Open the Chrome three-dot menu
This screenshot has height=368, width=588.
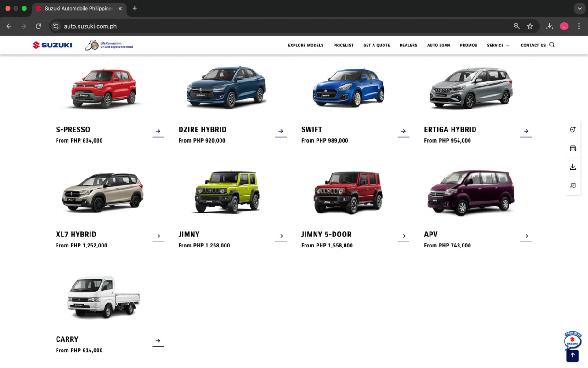579,26
